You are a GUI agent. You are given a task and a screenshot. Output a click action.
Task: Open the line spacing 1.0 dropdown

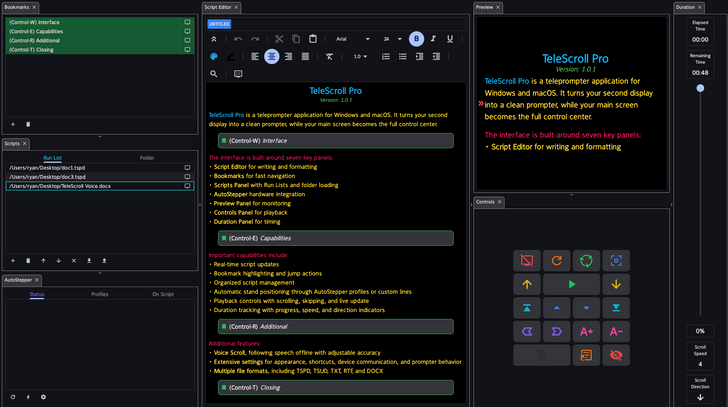pos(360,57)
